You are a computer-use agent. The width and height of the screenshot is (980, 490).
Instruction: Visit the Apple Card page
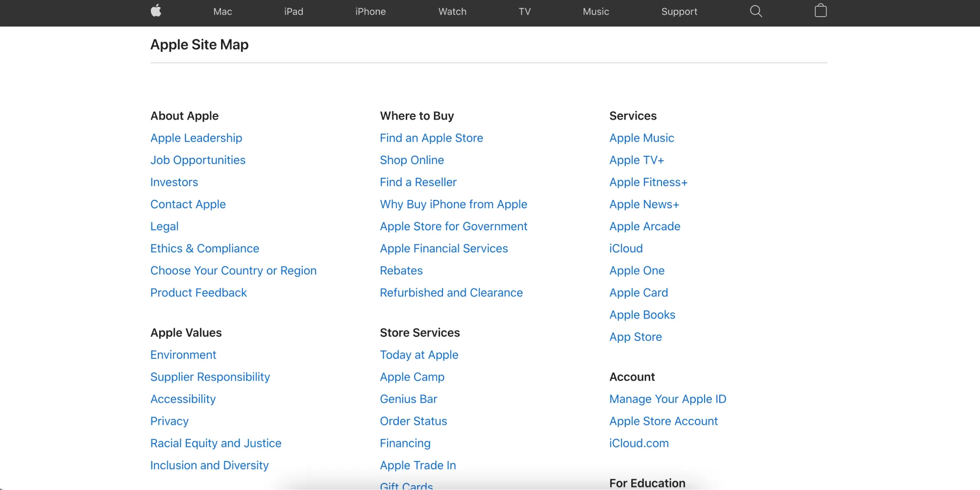click(638, 293)
